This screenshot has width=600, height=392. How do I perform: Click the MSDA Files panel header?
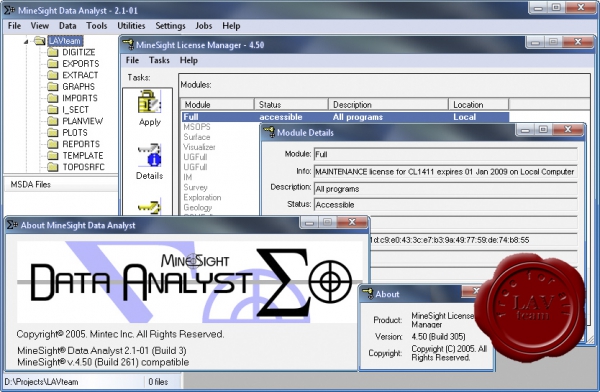(x=60, y=185)
